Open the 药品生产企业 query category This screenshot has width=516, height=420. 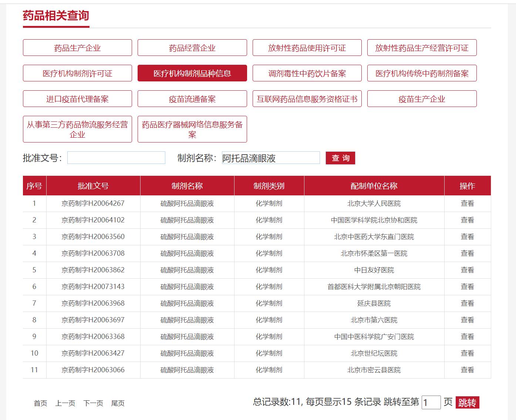click(77, 47)
